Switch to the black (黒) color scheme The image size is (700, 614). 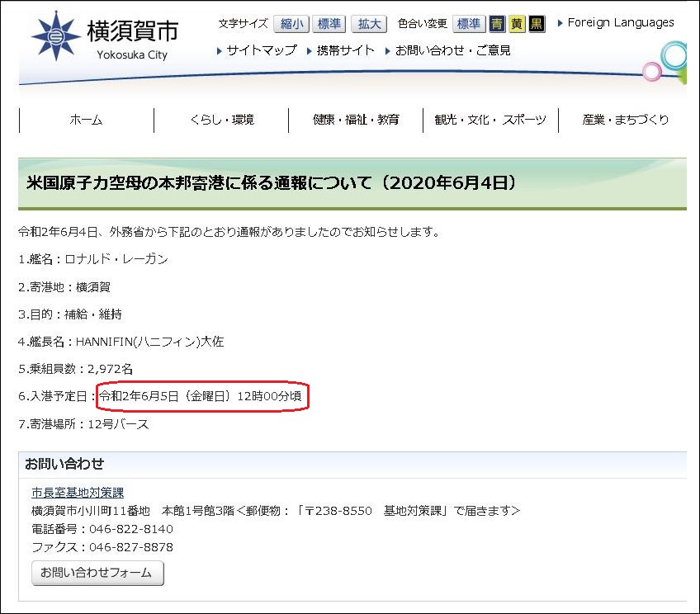tap(537, 24)
